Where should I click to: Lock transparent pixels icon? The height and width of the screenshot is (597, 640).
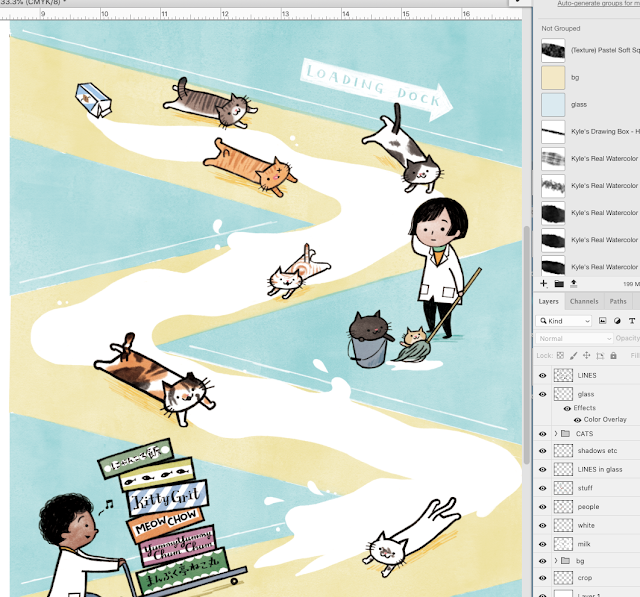point(560,355)
